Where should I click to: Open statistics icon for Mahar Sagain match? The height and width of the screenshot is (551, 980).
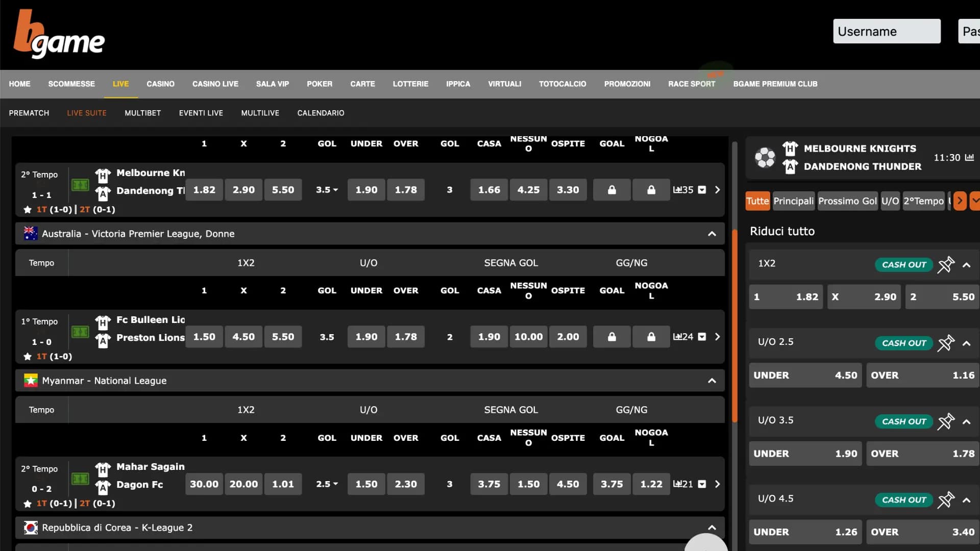tap(677, 484)
